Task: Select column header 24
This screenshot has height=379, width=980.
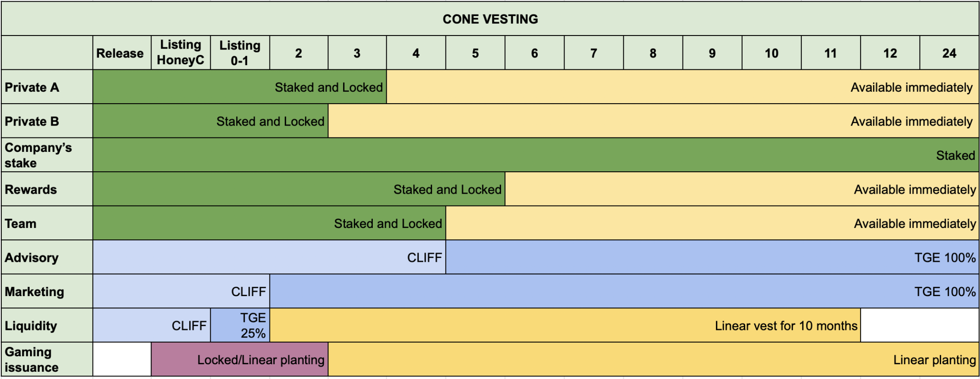Action: [949, 53]
